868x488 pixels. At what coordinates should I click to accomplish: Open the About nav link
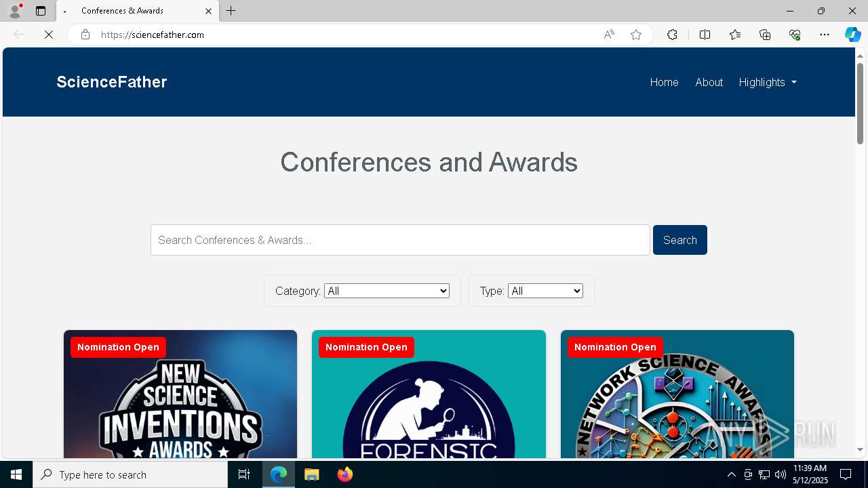tap(709, 82)
